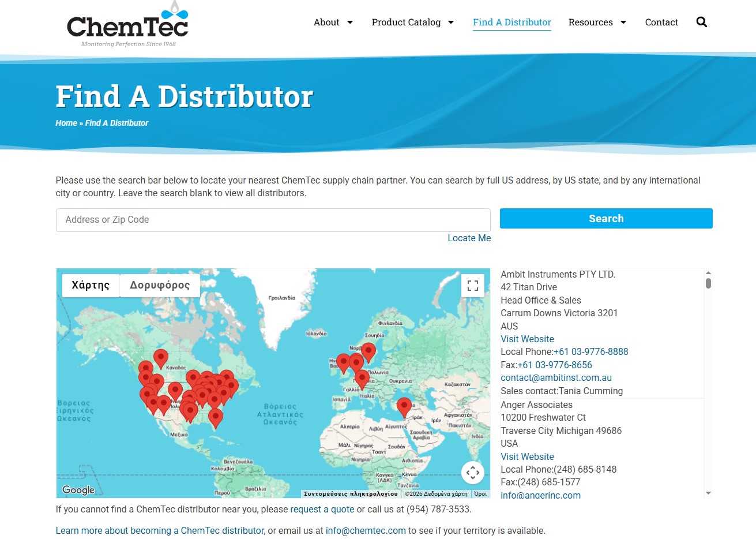Screen dimensions: 756x539
Task: Open the request a quote link
Action: click(322, 510)
